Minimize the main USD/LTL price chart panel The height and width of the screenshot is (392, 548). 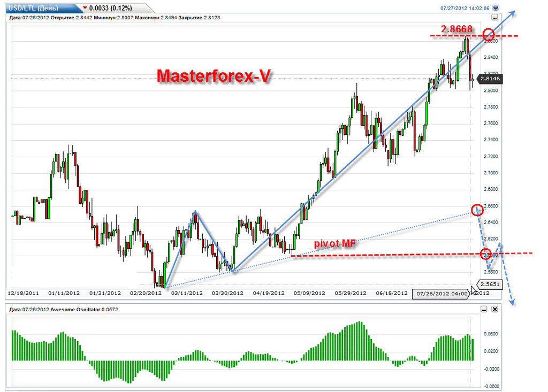click(495, 17)
